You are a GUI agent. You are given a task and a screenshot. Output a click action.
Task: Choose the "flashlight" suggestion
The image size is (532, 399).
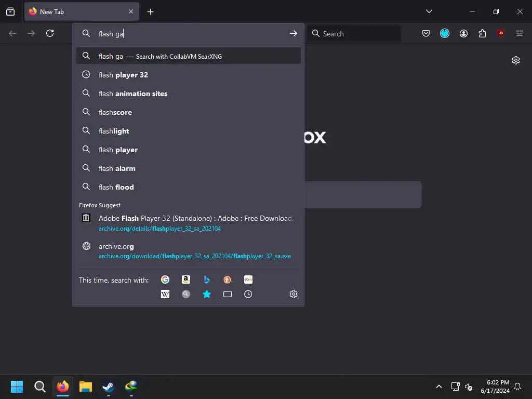pos(188,130)
